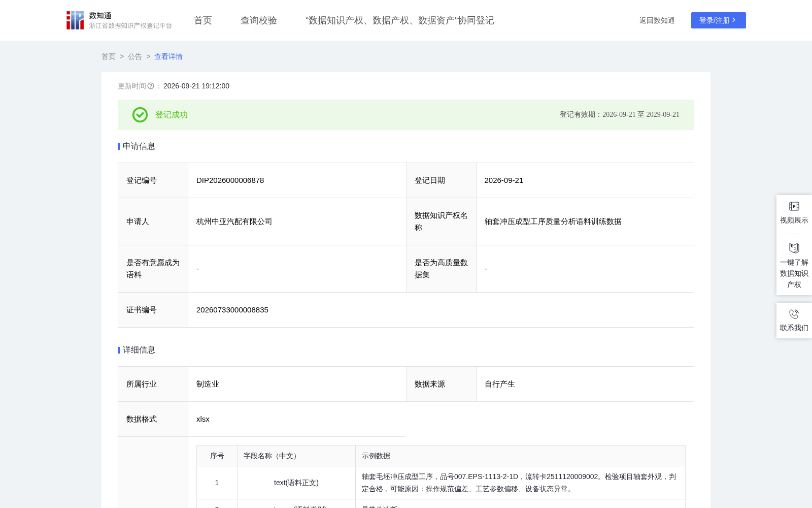Click the 序号 column header
This screenshot has height=508, width=812.
[x=217, y=456]
